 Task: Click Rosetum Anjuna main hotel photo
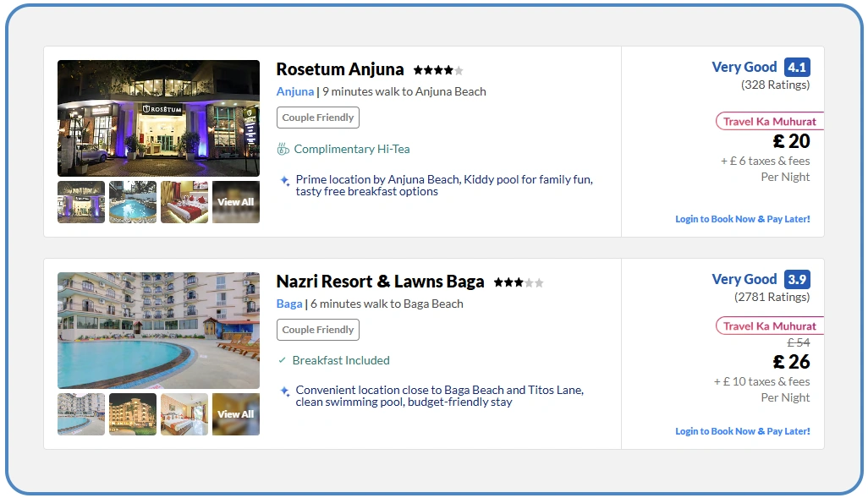pos(158,118)
